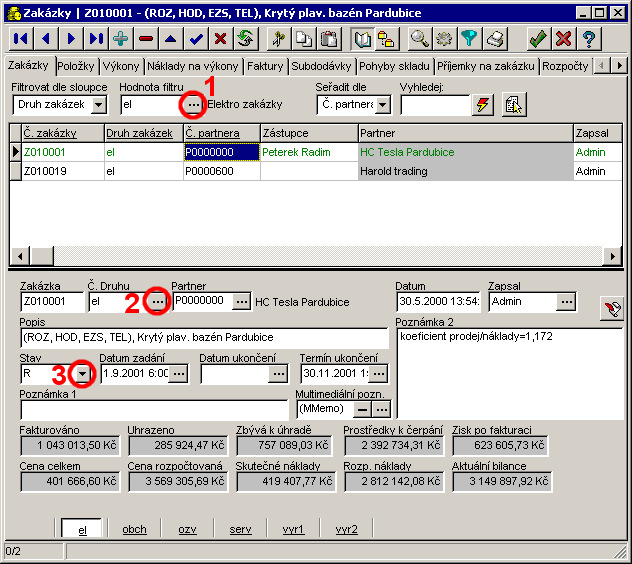Click the help question mark icon
The image size is (632, 564).
click(x=589, y=39)
